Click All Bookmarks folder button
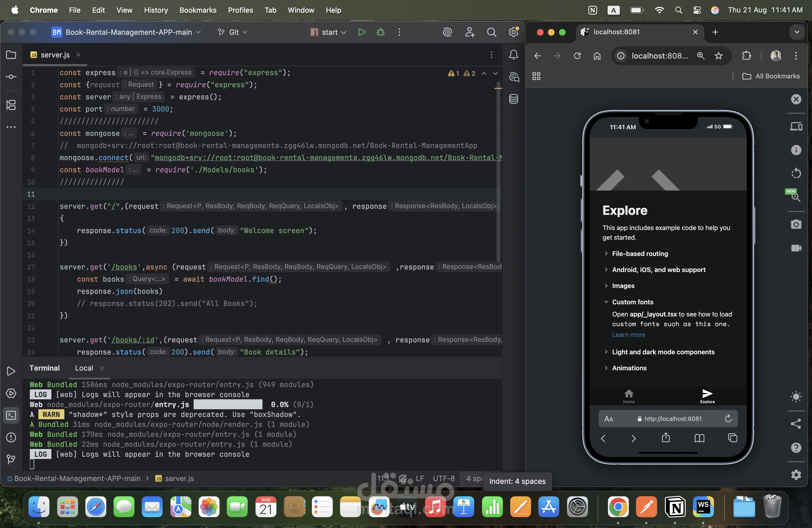 coord(771,76)
